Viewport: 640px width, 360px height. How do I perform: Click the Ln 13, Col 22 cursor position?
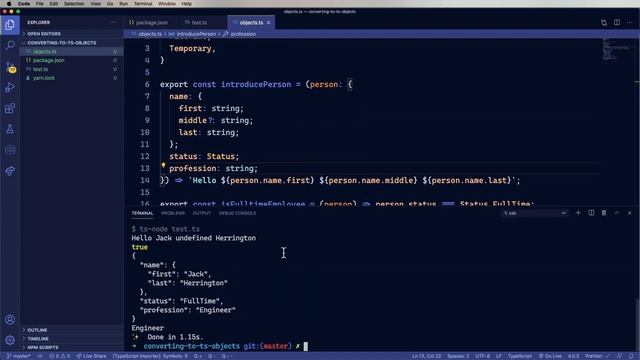426,356
